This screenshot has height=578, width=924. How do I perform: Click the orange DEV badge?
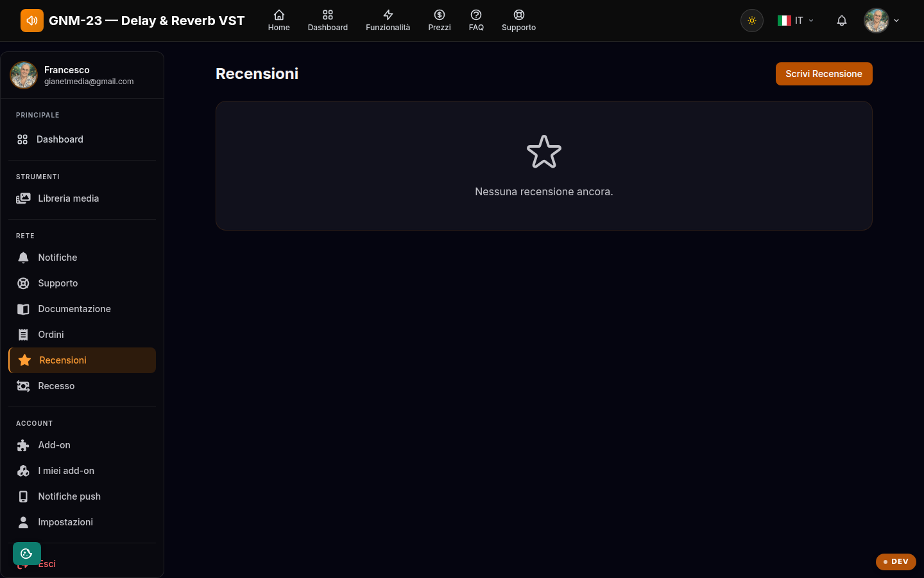point(896,561)
